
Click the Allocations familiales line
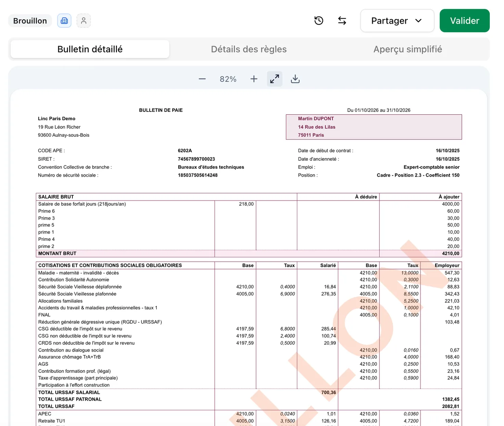click(249, 301)
